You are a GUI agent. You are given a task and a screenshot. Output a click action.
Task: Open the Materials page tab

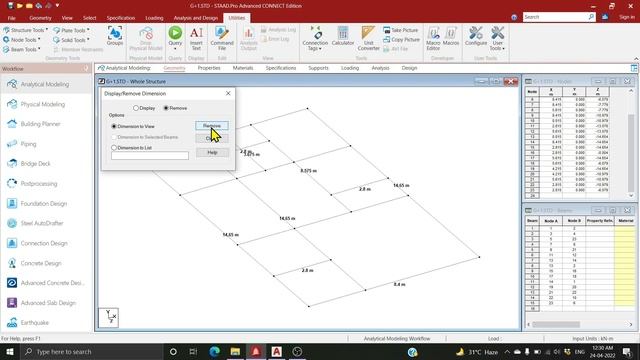coord(243,68)
